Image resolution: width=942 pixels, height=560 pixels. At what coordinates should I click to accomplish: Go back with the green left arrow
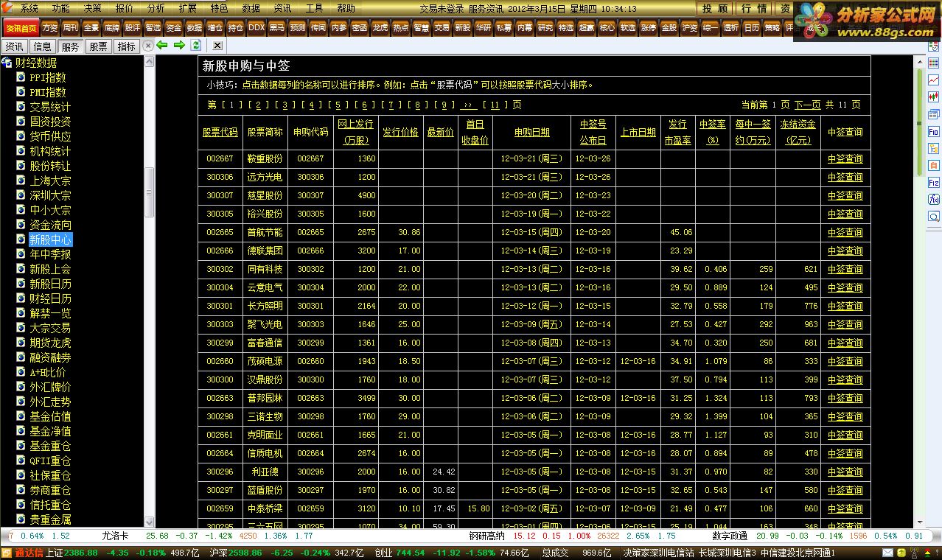[x=162, y=46]
